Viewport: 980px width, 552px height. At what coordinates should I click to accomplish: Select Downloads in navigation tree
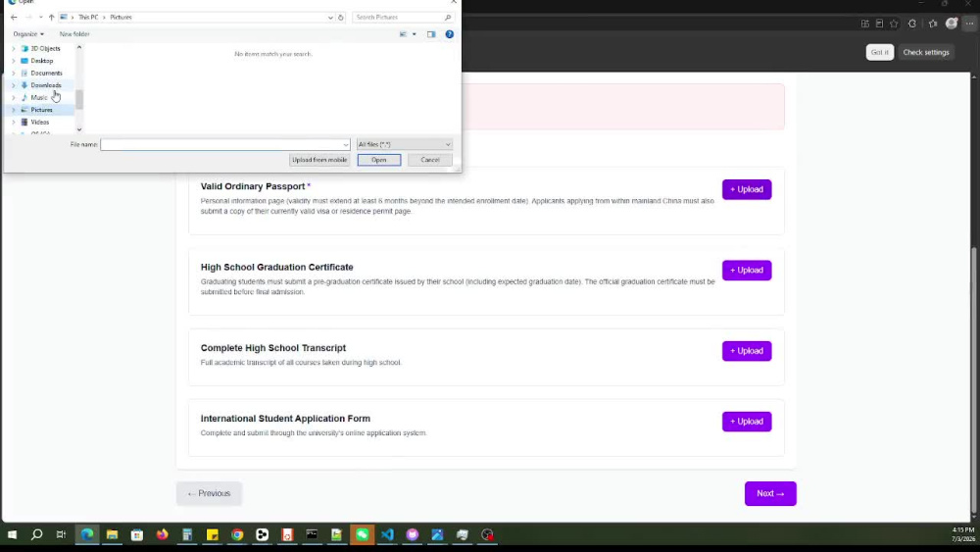coord(46,85)
